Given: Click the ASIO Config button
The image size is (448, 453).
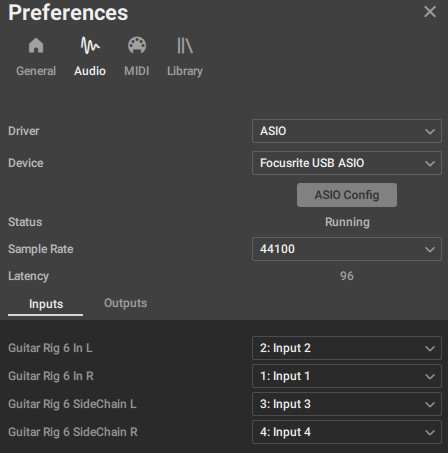Looking at the screenshot, I should [347, 195].
